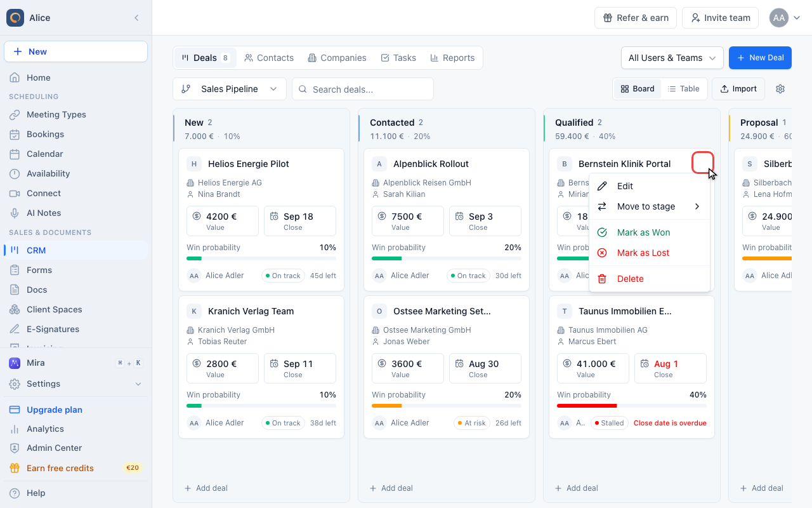Click the New Deal button

click(761, 58)
